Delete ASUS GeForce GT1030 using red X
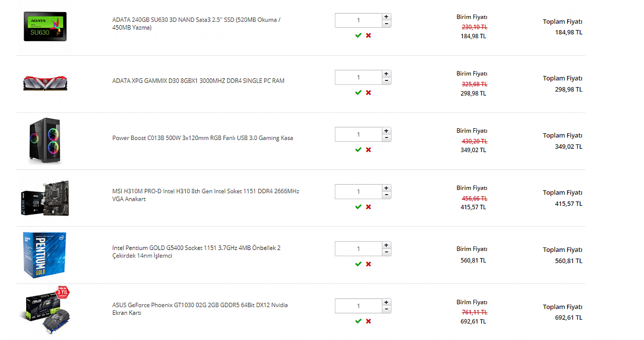Viewport: 644px width, 340px height. coord(368,321)
